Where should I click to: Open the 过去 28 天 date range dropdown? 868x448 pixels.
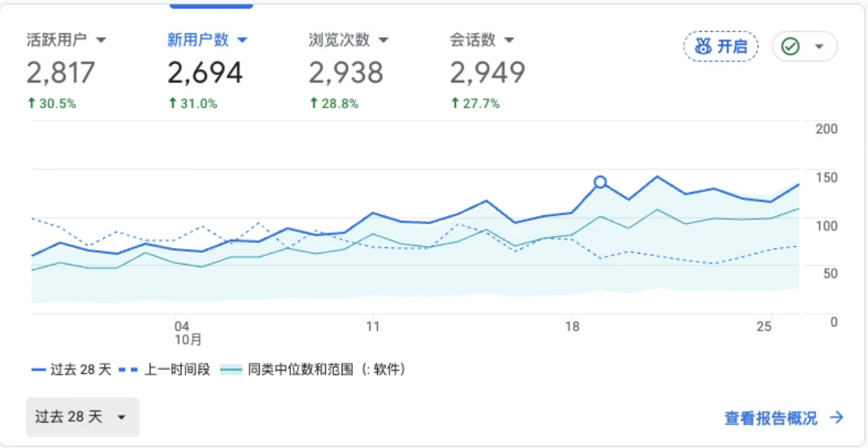(83, 417)
